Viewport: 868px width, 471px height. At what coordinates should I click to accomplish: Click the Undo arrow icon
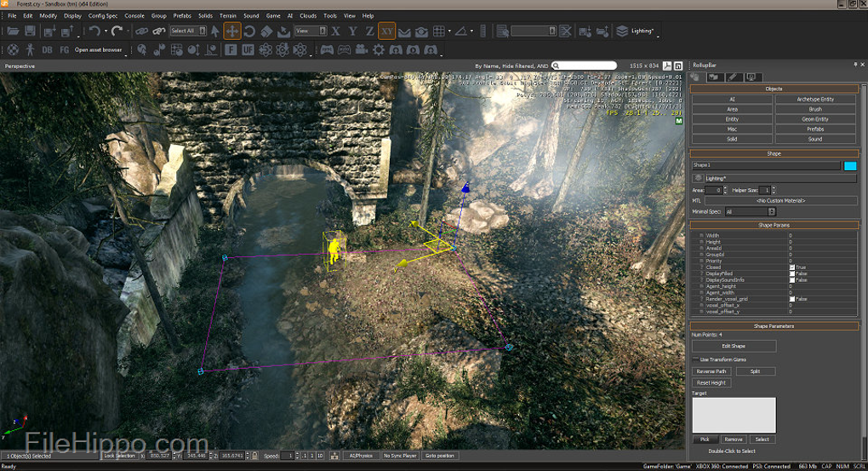(x=94, y=32)
